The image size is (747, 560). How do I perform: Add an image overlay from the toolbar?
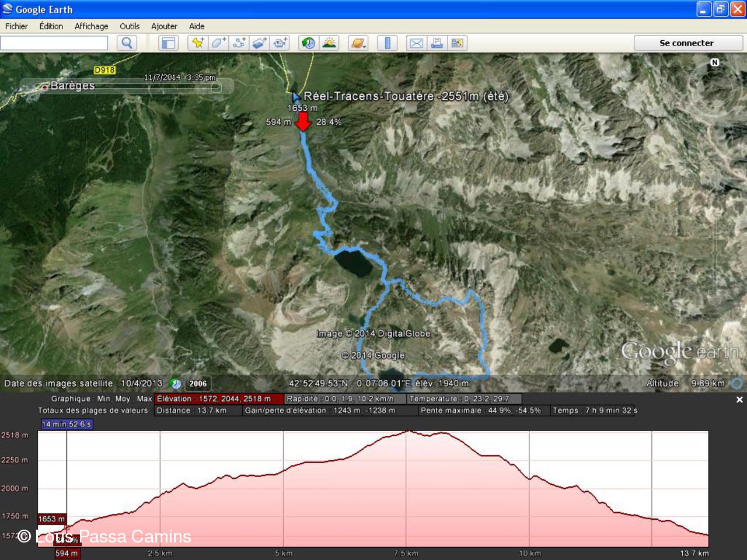coord(260,43)
